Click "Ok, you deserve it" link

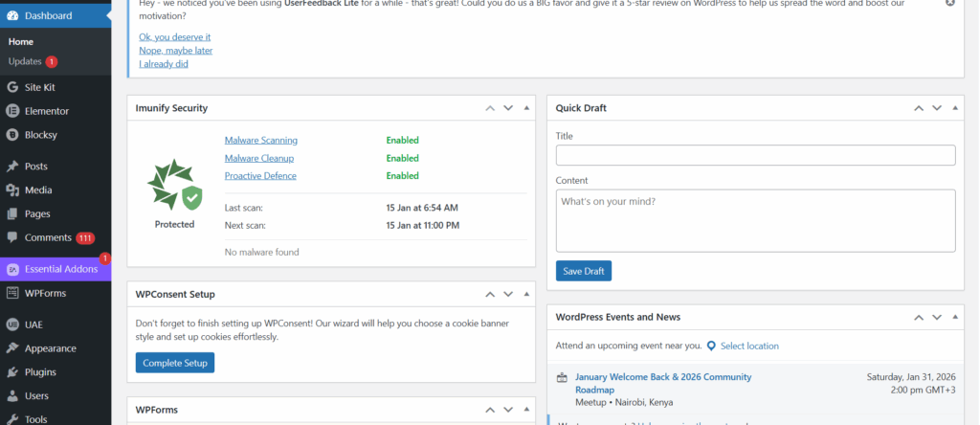(175, 37)
